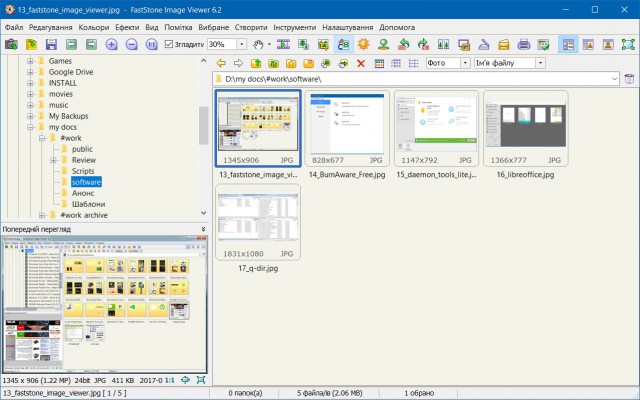Click the green person clone/heal icon
640x400 pixels.
coord(383,44)
